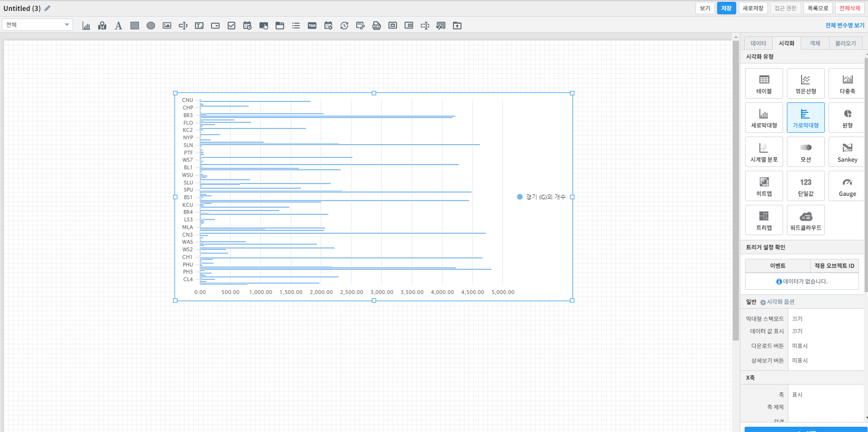Click the red 전체삭제 button
The image size is (868, 432).
click(849, 8)
